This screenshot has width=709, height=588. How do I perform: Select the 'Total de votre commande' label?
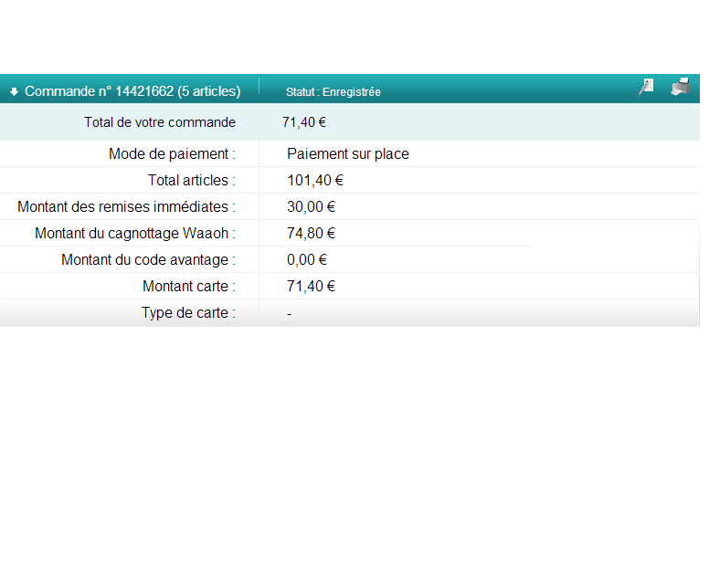(x=160, y=122)
